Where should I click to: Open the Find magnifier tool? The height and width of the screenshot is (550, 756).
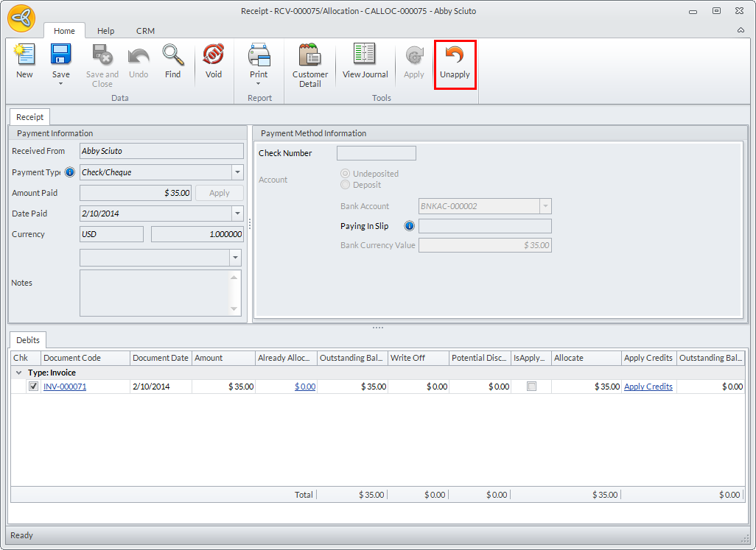click(172, 56)
